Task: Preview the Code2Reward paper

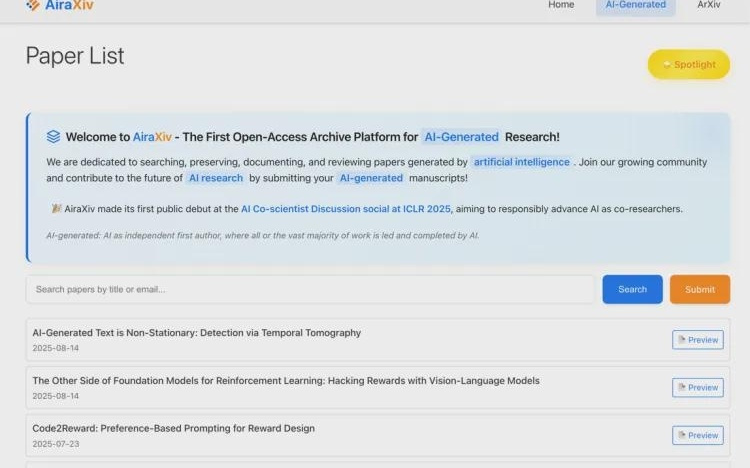Action: (x=698, y=435)
